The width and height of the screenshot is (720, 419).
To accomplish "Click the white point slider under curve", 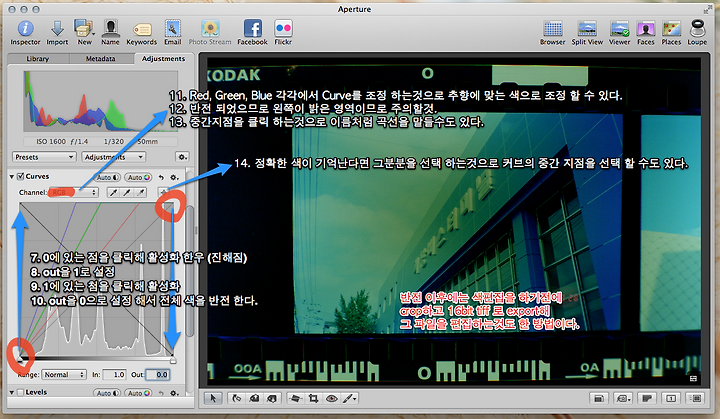I will [173, 359].
